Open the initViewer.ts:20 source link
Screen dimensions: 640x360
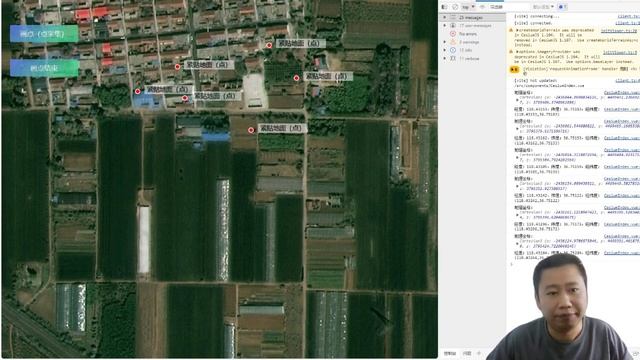619,31
